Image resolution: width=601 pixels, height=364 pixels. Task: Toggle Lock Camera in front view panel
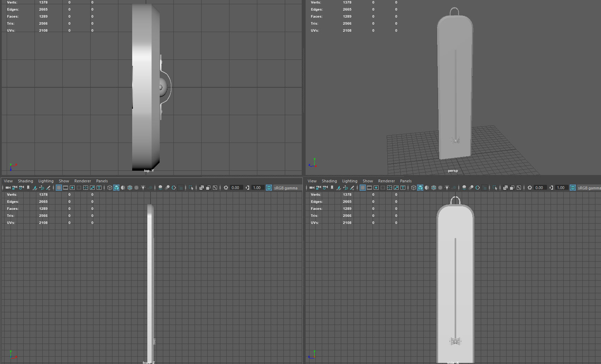[x=15, y=188]
